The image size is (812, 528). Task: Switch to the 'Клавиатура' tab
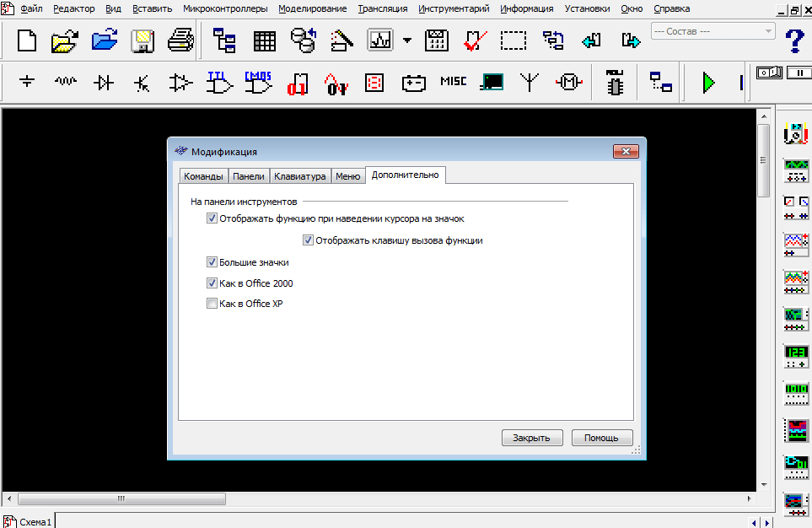[299, 176]
